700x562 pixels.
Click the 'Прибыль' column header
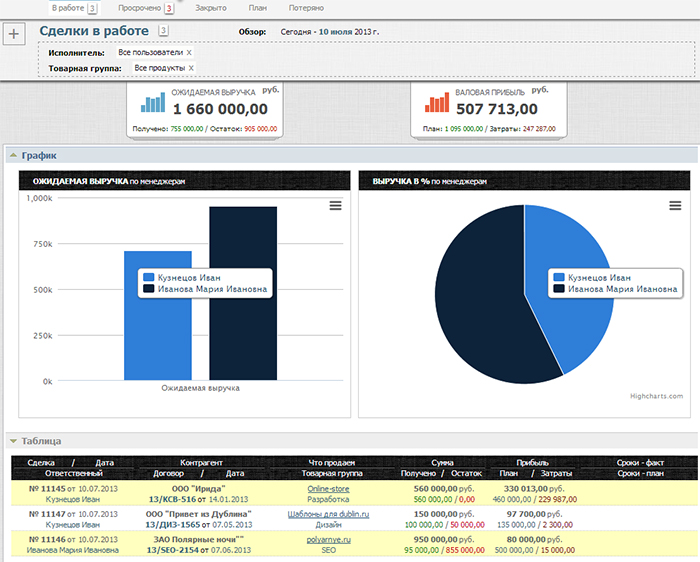(532, 463)
